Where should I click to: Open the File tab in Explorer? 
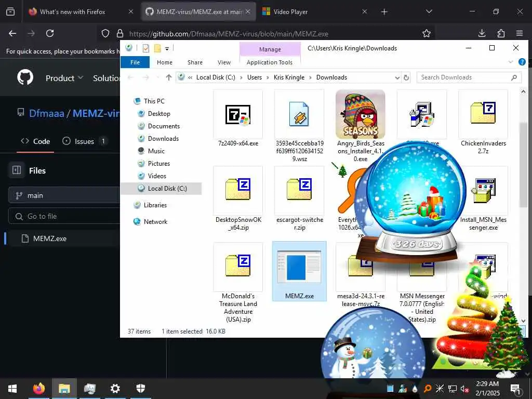click(135, 62)
